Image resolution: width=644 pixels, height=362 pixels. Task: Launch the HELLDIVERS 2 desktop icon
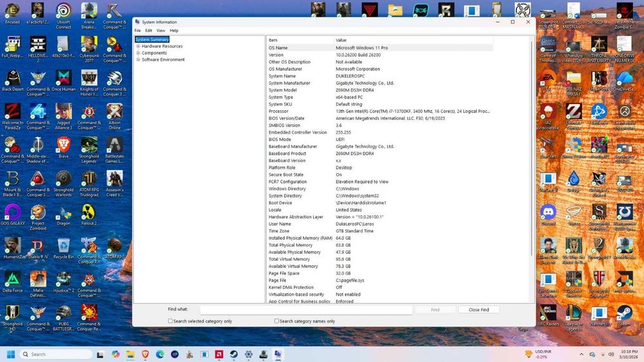(38, 50)
